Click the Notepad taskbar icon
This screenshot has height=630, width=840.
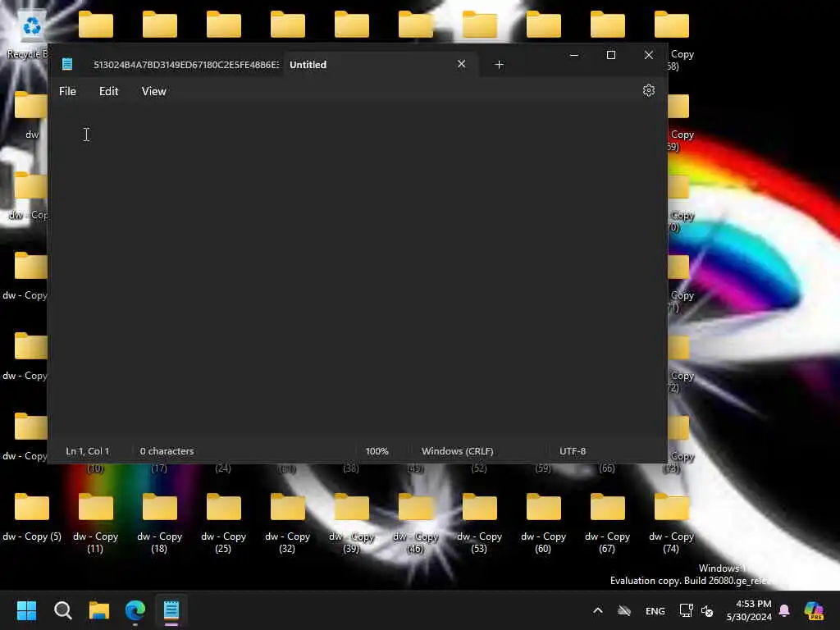point(171,610)
